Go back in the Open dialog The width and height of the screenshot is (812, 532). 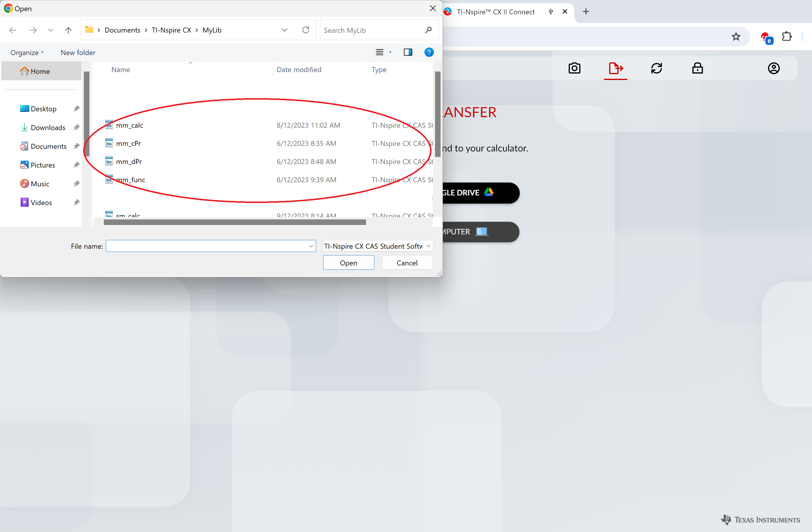pyautogui.click(x=13, y=30)
